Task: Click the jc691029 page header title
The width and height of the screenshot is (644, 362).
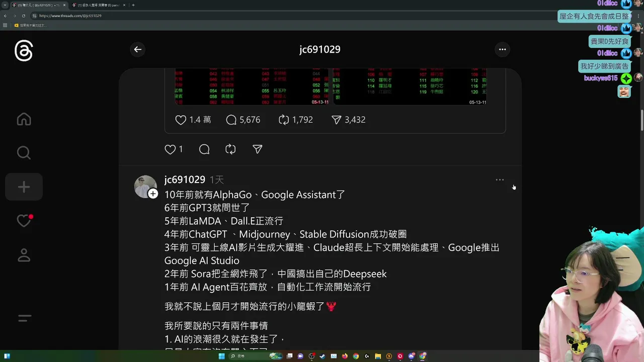Action: [320, 49]
